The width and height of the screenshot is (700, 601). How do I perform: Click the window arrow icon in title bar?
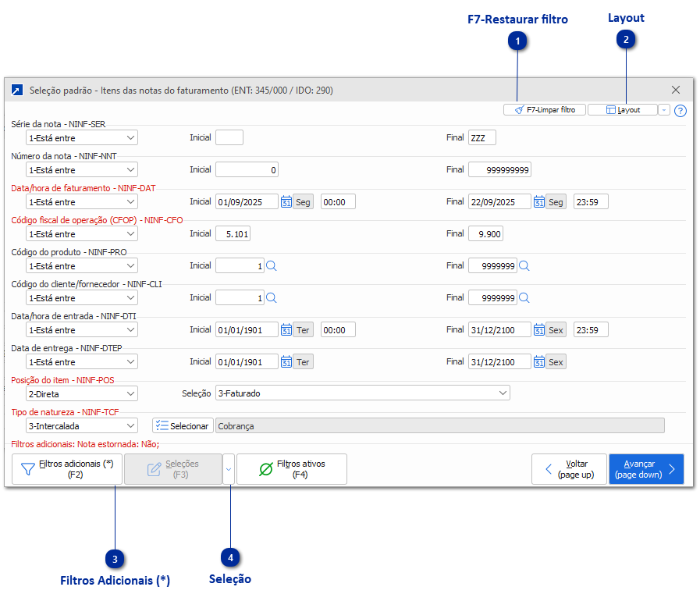[x=16, y=91]
